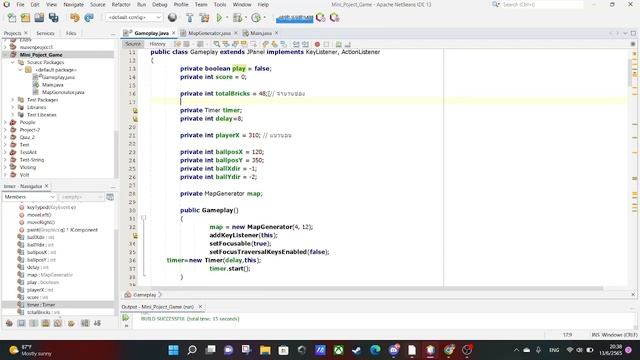Toggle Fully Qualified Names filter in Navigator
Viewport: 640px width, 360px height.
coord(71,323)
